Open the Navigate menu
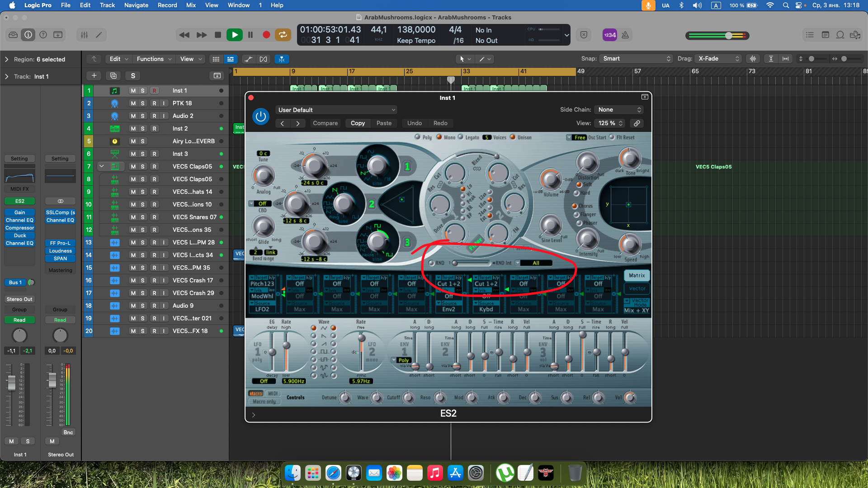This screenshot has height=488, width=868. [136, 5]
